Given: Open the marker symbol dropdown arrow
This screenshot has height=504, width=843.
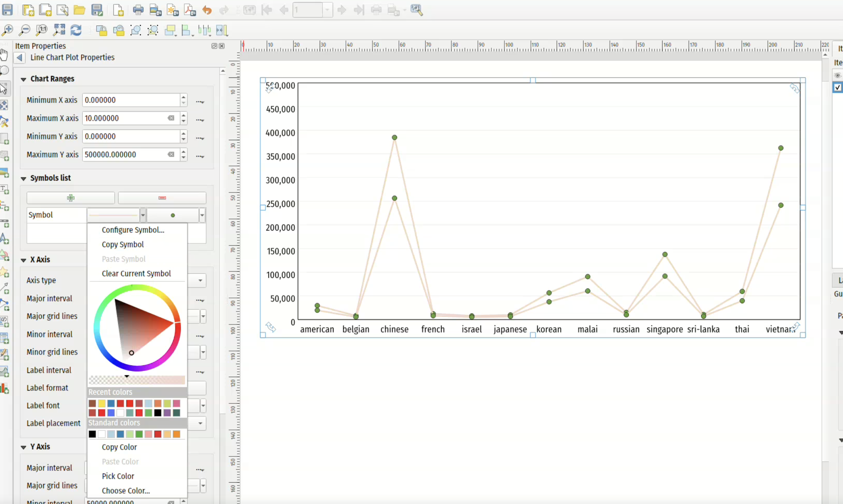Looking at the screenshot, I should [202, 215].
